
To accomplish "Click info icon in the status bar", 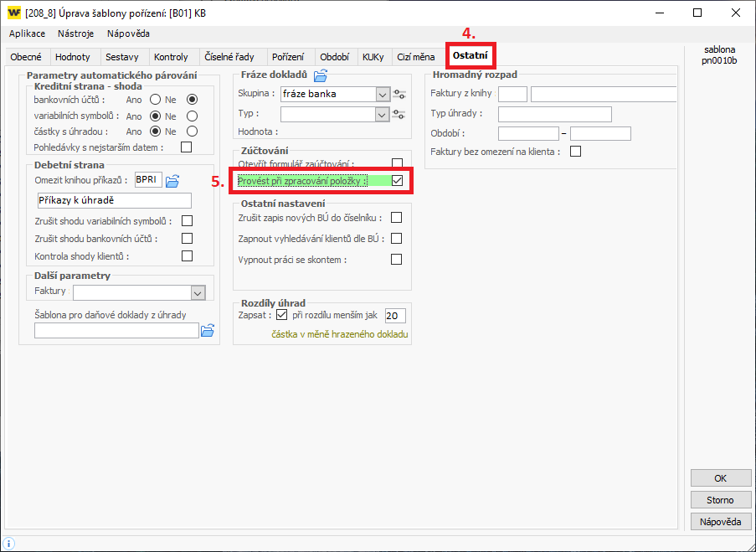I will 9,544.
